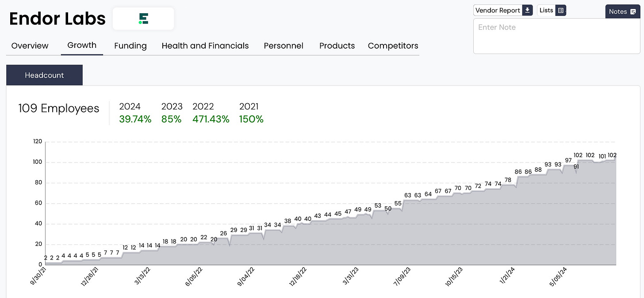Click the Endor Labs logo icon

(143, 19)
